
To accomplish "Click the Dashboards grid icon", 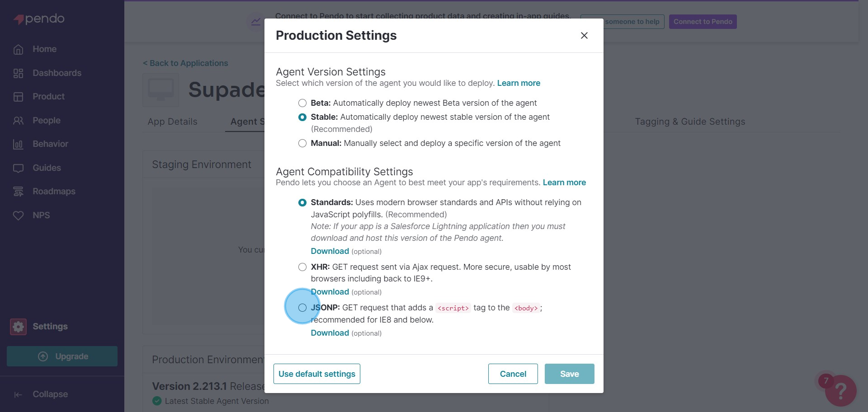I will coord(18,73).
